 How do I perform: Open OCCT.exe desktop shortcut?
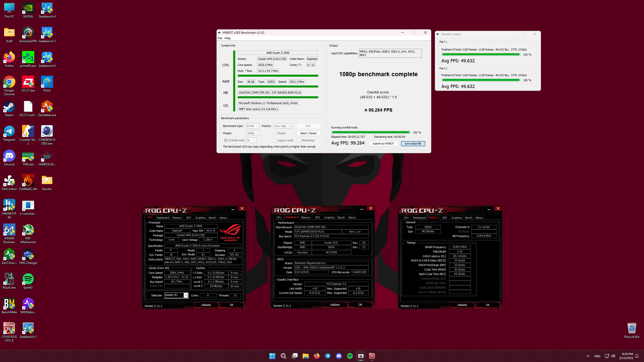click(28, 84)
